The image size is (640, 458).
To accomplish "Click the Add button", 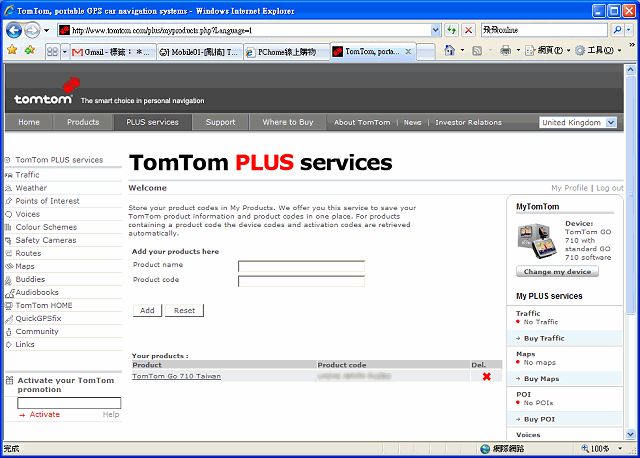I will (147, 310).
